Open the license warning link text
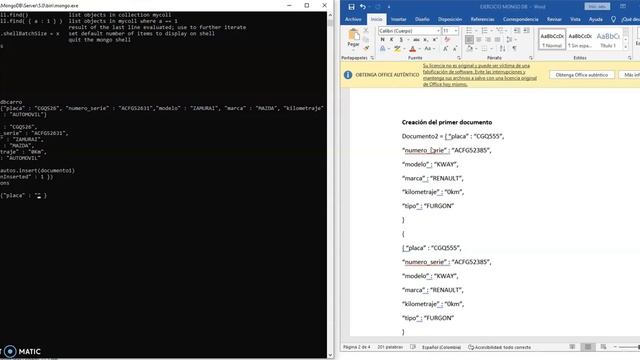This screenshot has width=640, height=360. (x=480, y=75)
